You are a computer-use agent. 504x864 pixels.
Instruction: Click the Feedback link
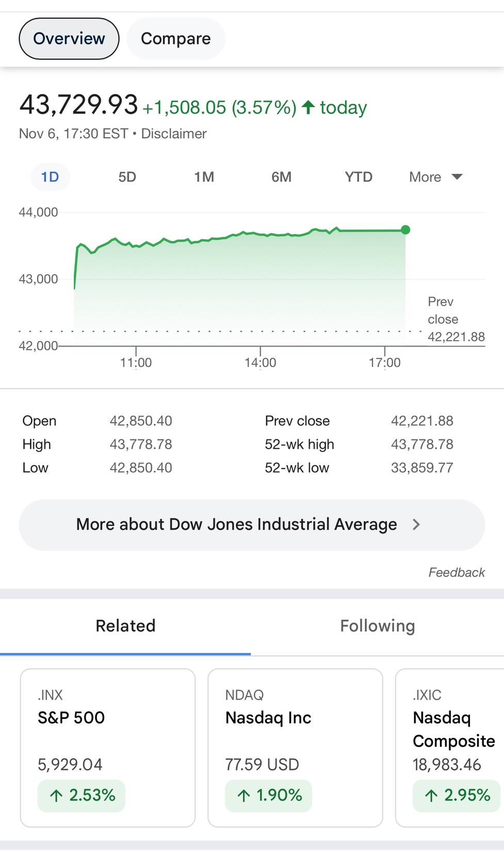click(x=456, y=572)
